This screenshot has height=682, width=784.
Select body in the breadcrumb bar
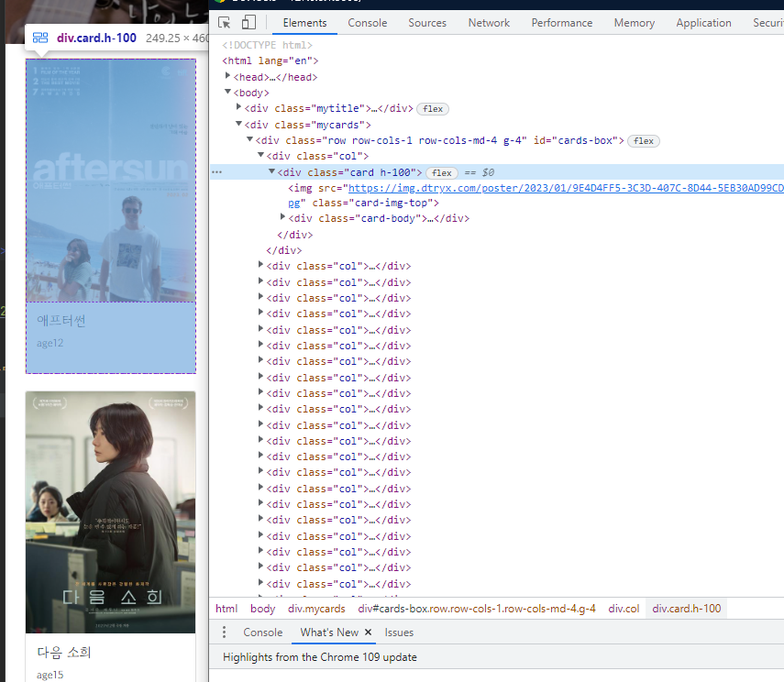point(263,609)
